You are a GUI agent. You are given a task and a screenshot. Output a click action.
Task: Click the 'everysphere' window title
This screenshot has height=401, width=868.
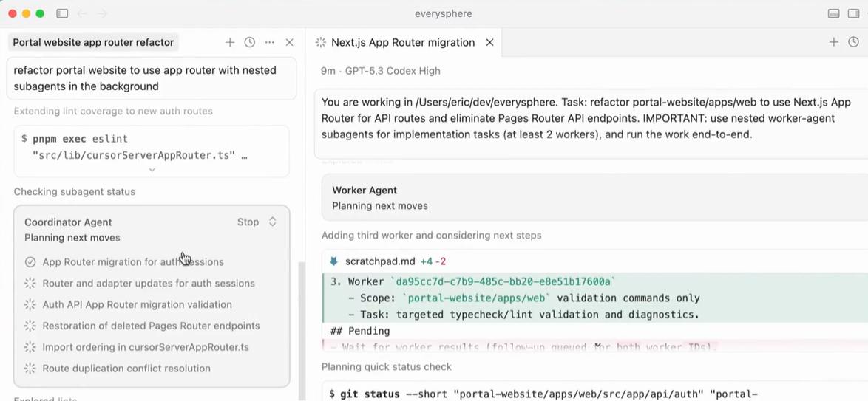click(444, 13)
